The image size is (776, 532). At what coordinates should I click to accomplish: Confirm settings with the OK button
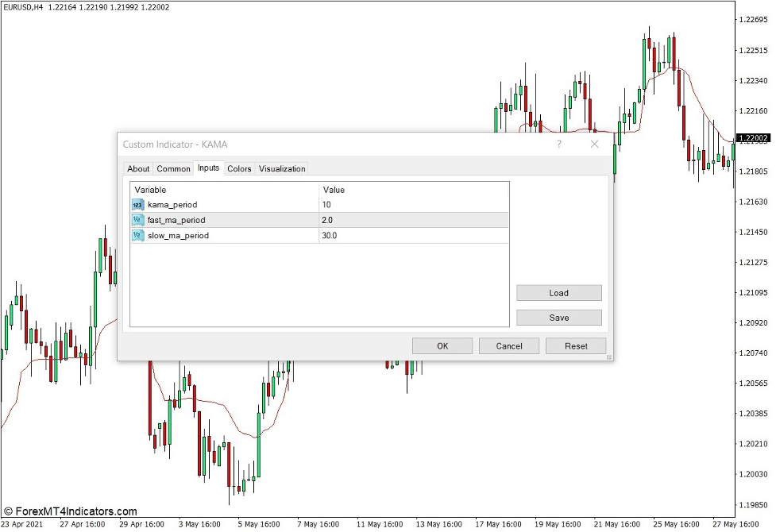click(x=442, y=345)
